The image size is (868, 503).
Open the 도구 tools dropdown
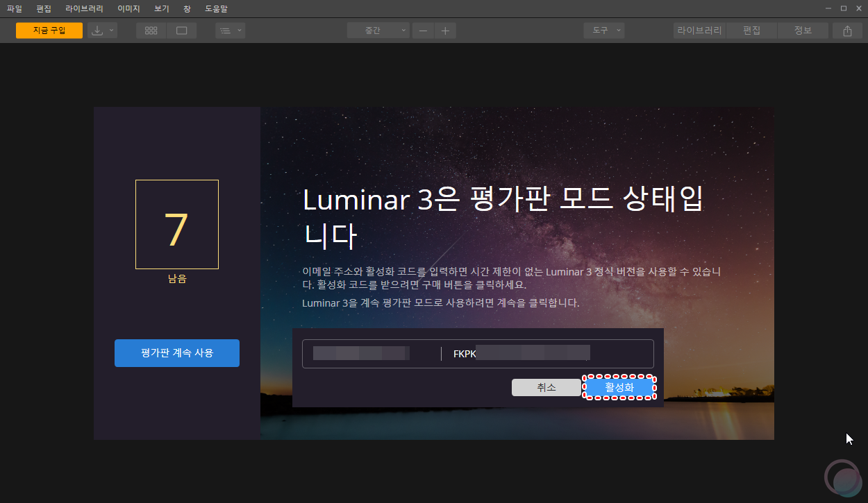[x=603, y=31]
